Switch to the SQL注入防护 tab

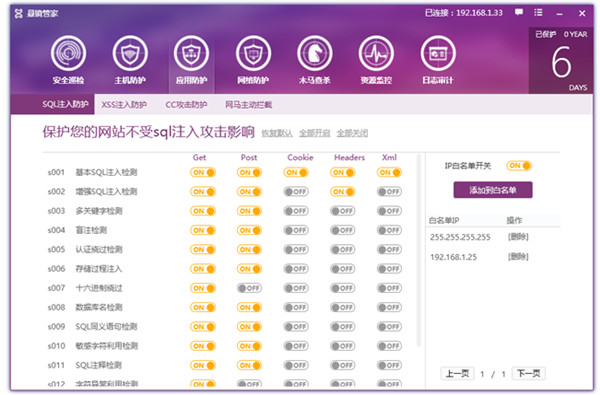[65, 104]
